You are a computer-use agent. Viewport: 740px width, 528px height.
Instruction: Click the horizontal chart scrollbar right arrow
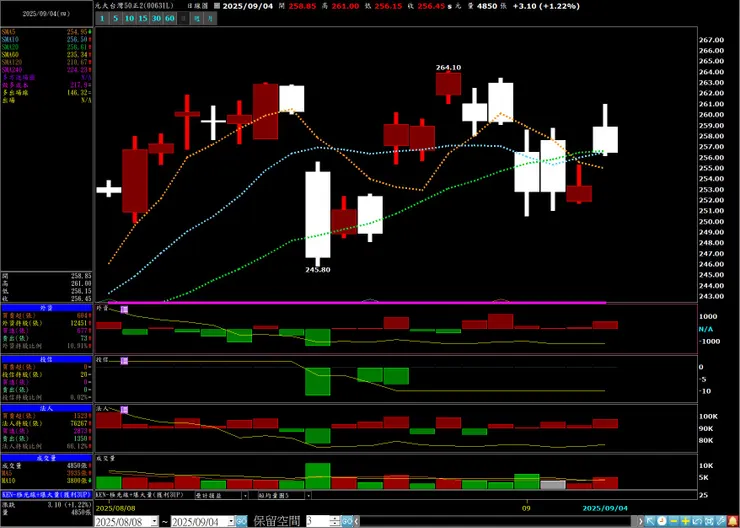(x=641, y=521)
